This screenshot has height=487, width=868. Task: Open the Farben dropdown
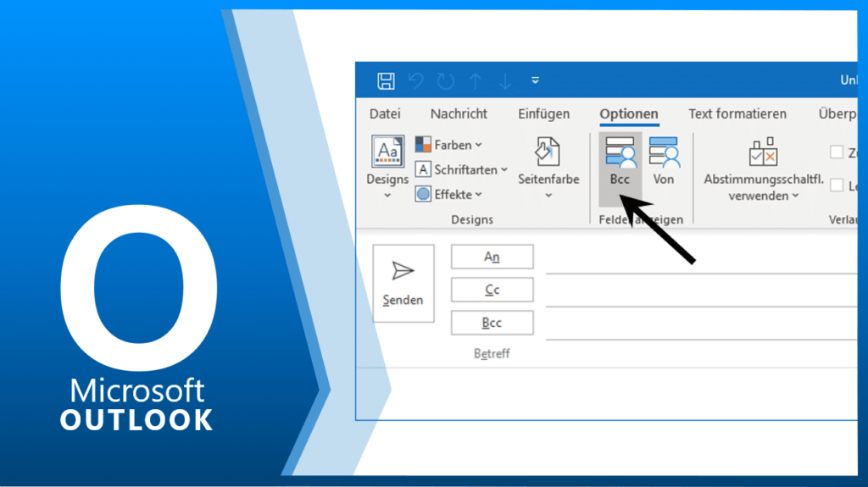click(448, 145)
